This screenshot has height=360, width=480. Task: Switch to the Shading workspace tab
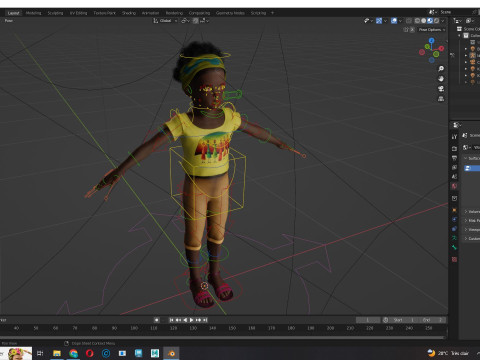[129, 13]
